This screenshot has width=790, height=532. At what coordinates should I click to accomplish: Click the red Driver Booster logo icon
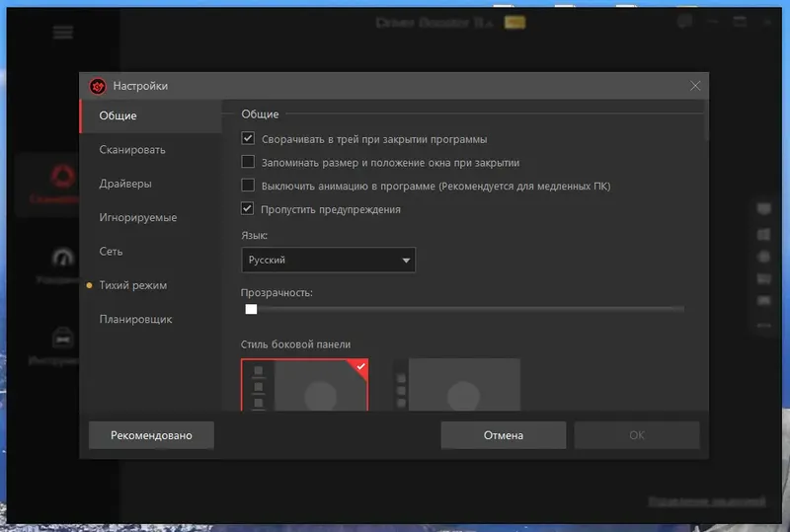click(98, 86)
